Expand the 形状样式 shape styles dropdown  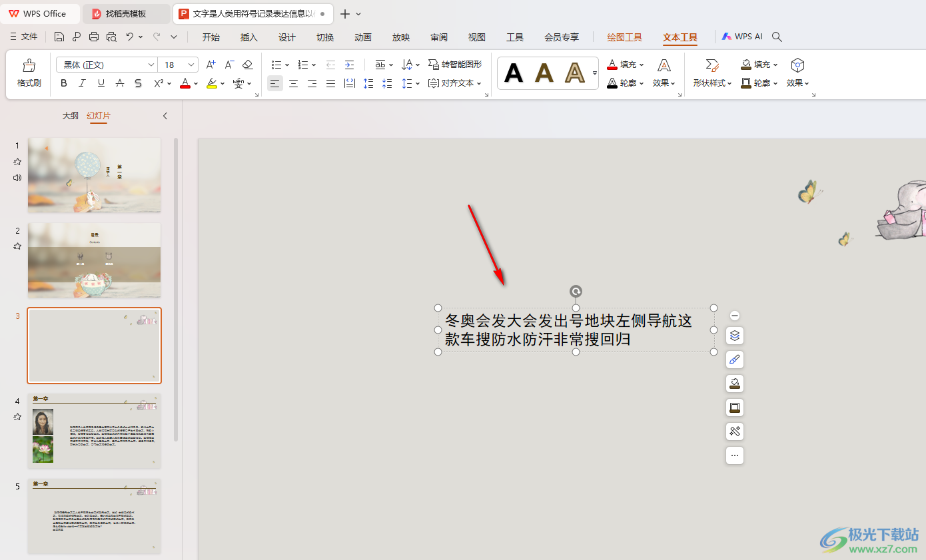(x=712, y=83)
